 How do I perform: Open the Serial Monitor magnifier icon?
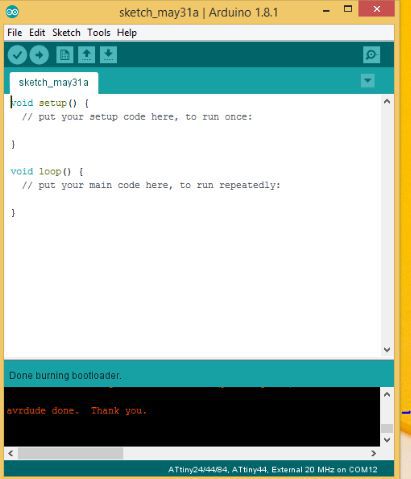371,55
